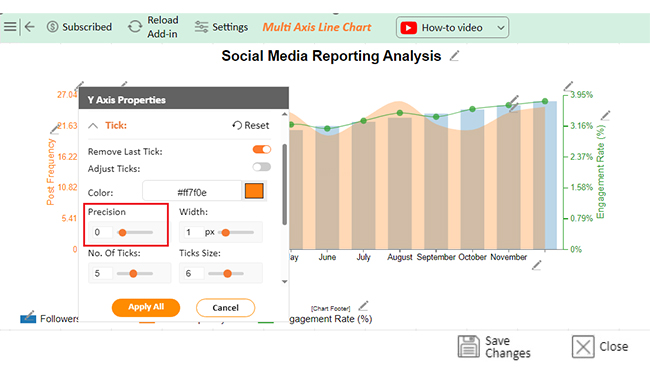Viewport: 650px width, 376px height.
Task: Click the Reload Add-in refresh icon
Action: click(135, 27)
